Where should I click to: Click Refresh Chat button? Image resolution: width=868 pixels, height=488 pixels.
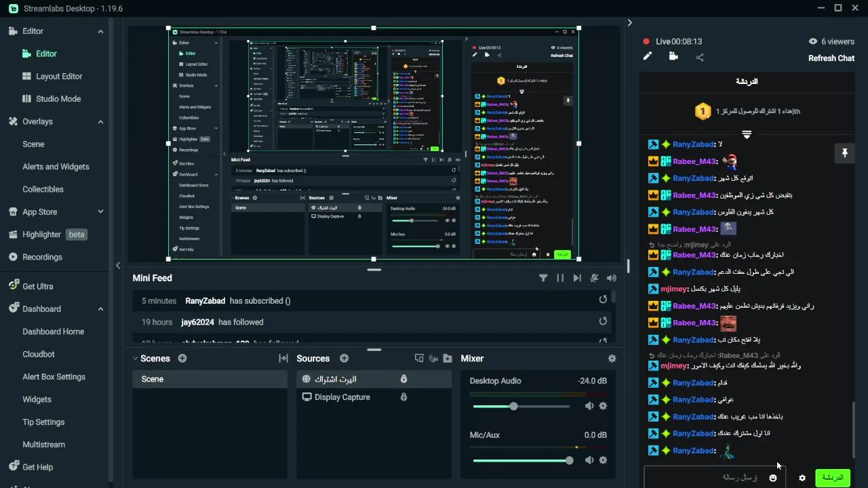(831, 58)
